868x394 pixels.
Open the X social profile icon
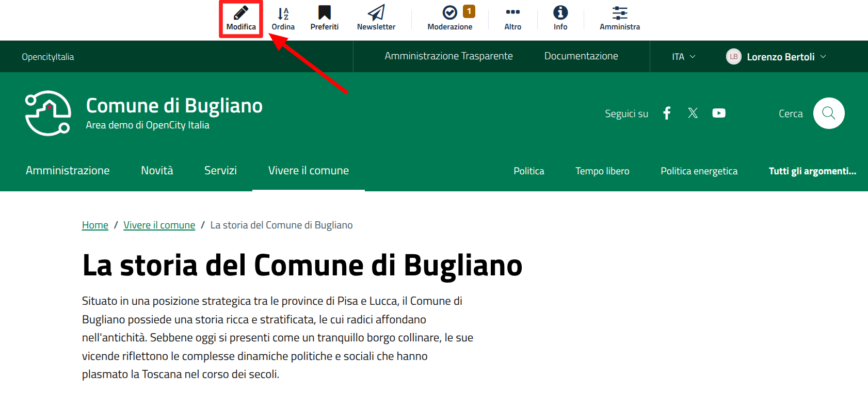(x=693, y=113)
